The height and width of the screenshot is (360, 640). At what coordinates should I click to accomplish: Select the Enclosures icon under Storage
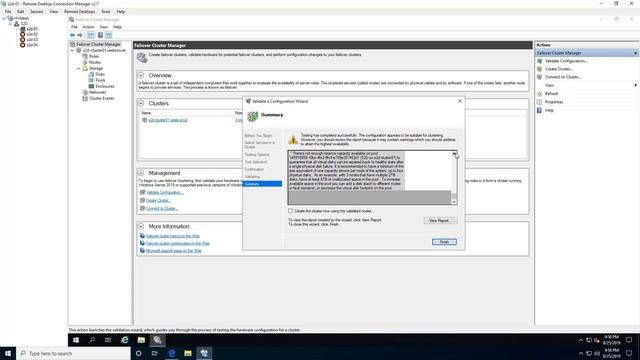coord(91,86)
